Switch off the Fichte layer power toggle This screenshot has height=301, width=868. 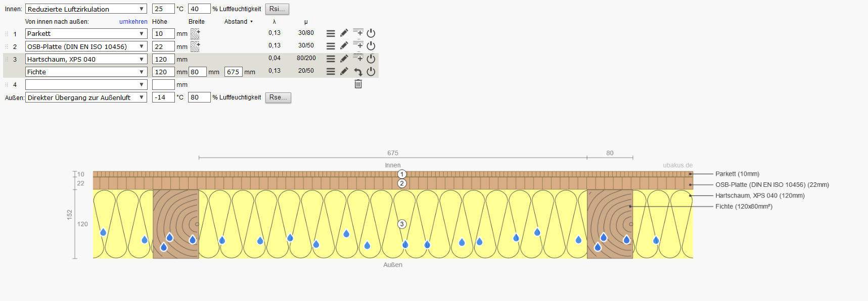[371, 72]
